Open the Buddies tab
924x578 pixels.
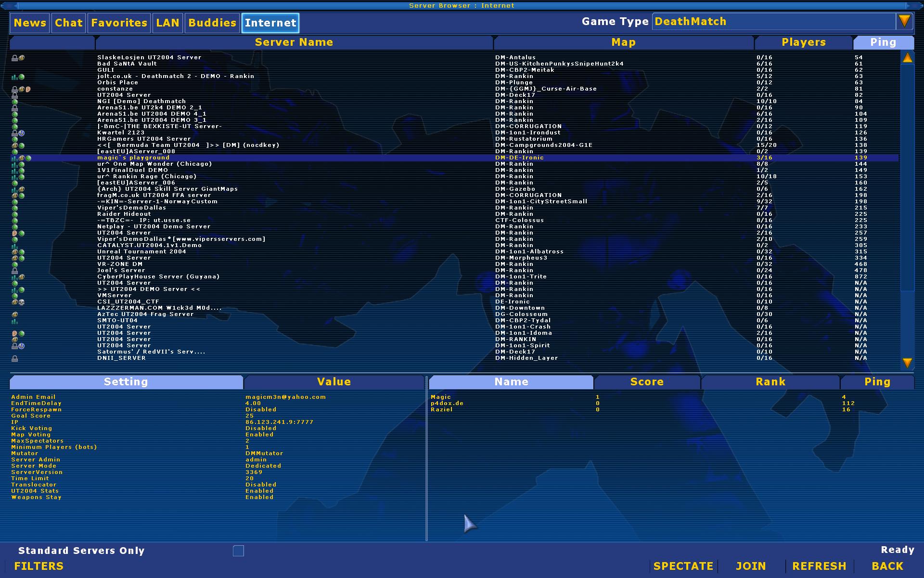[212, 23]
